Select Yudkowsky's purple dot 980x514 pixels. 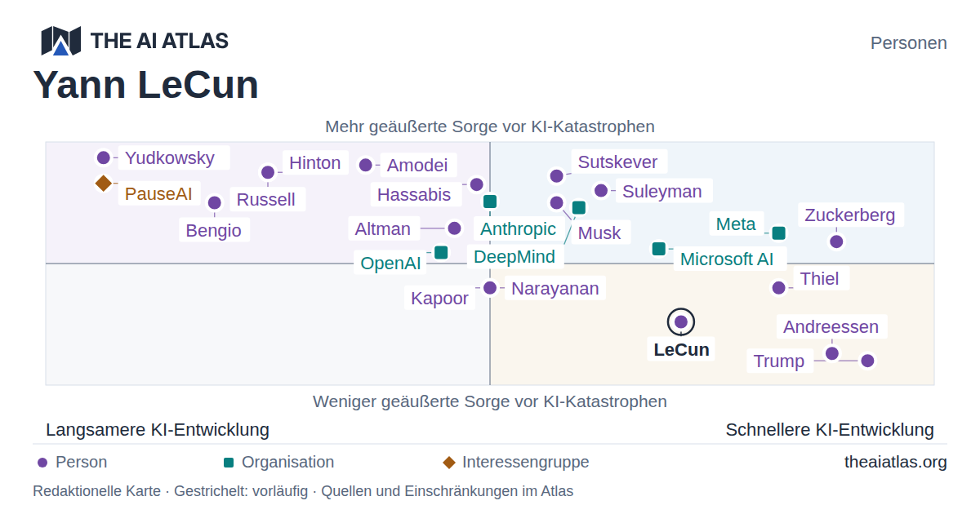pyautogui.click(x=103, y=158)
